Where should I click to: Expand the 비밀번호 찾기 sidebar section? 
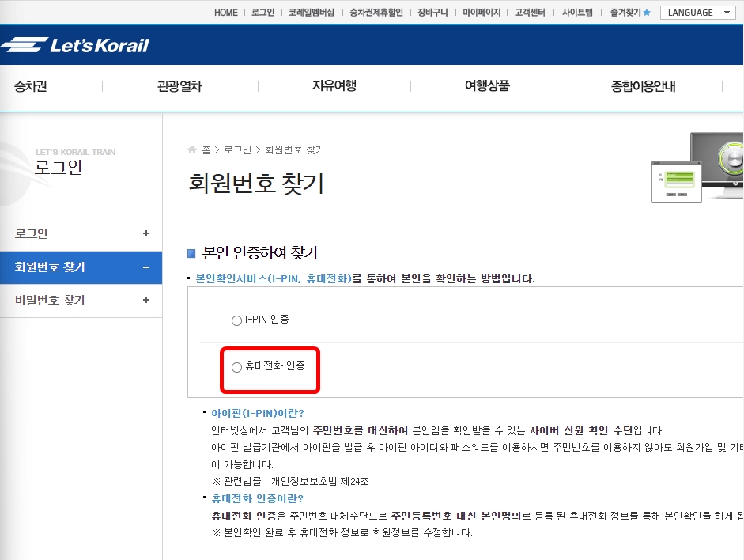[79, 301]
